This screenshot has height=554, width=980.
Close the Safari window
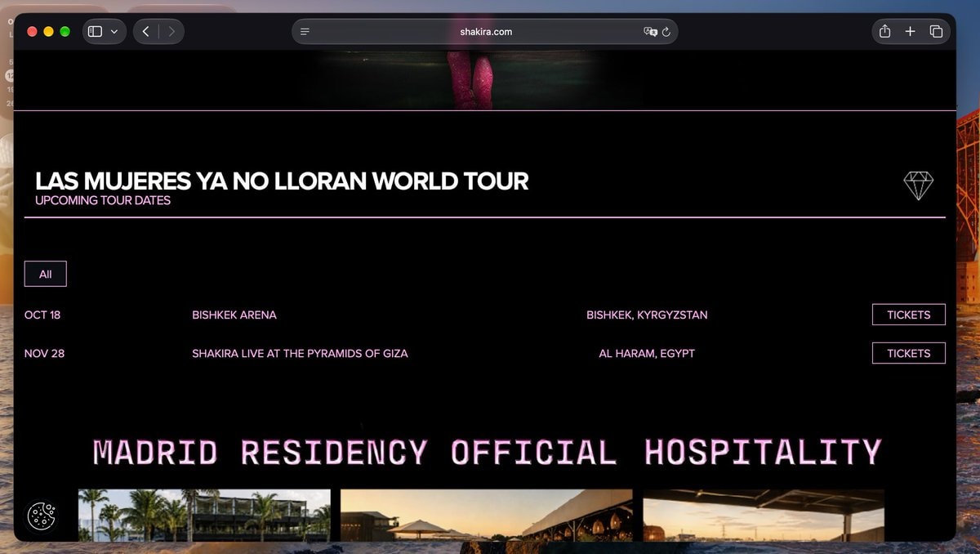(33, 32)
